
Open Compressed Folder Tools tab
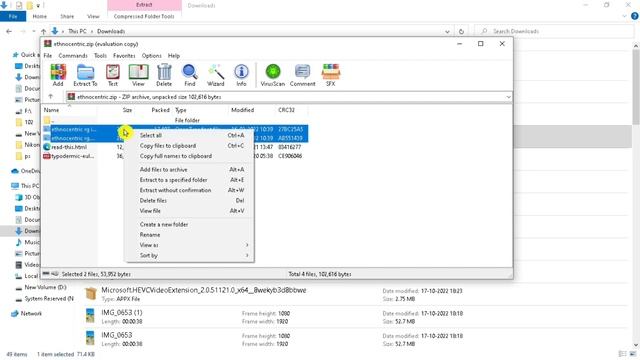tap(144, 16)
